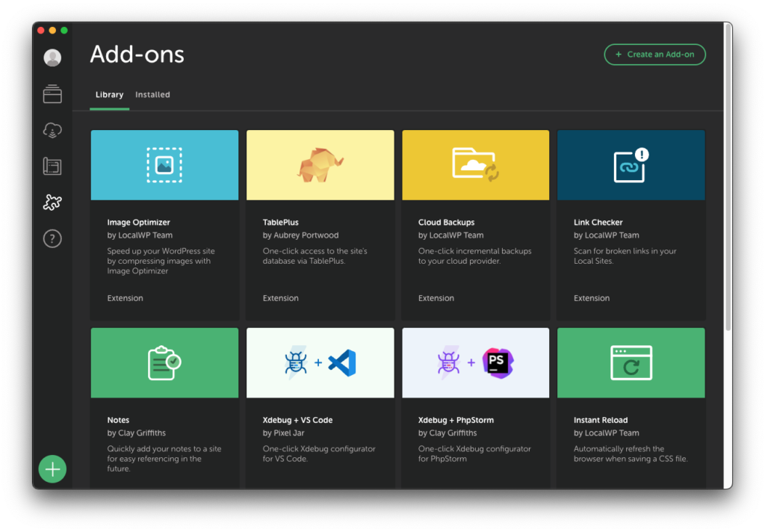This screenshot has width=765, height=532.
Task: Click 'One-click incremental backups' description
Action: [x=474, y=256]
